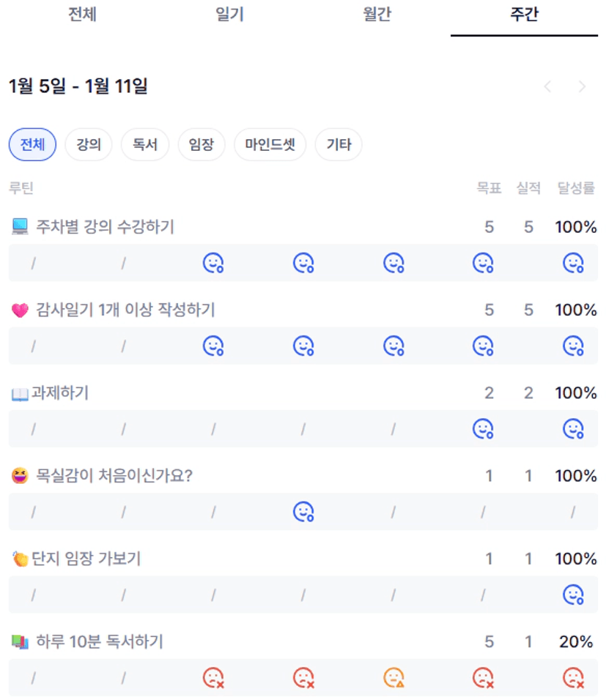Image resolution: width=606 pixels, height=700 pixels.
Task: Click the blue smiley in 단지 임장 가보기 row
Action: pyautogui.click(x=573, y=595)
